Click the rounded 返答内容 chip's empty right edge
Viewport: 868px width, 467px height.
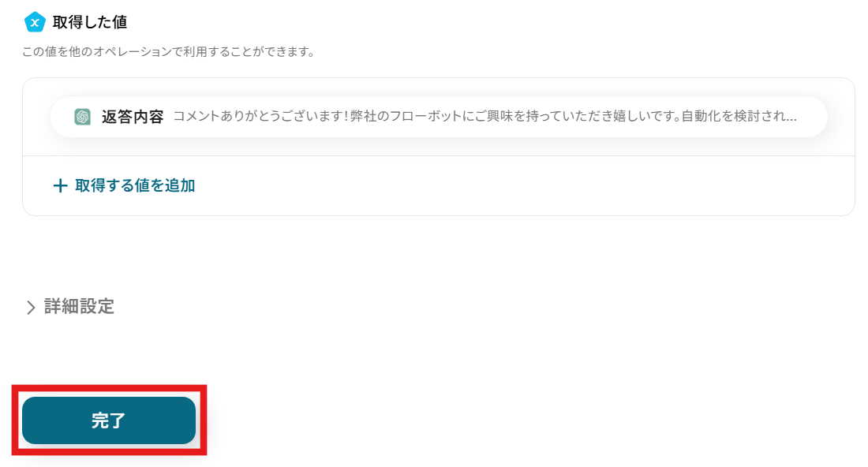coord(813,117)
